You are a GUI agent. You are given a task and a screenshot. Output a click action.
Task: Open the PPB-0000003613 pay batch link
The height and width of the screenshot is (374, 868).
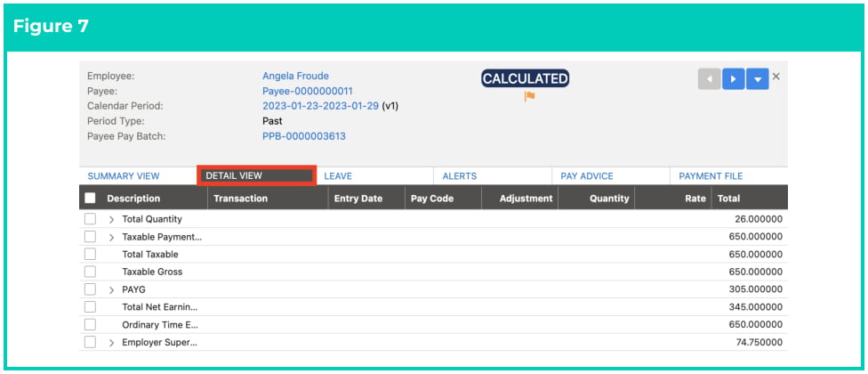point(304,135)
